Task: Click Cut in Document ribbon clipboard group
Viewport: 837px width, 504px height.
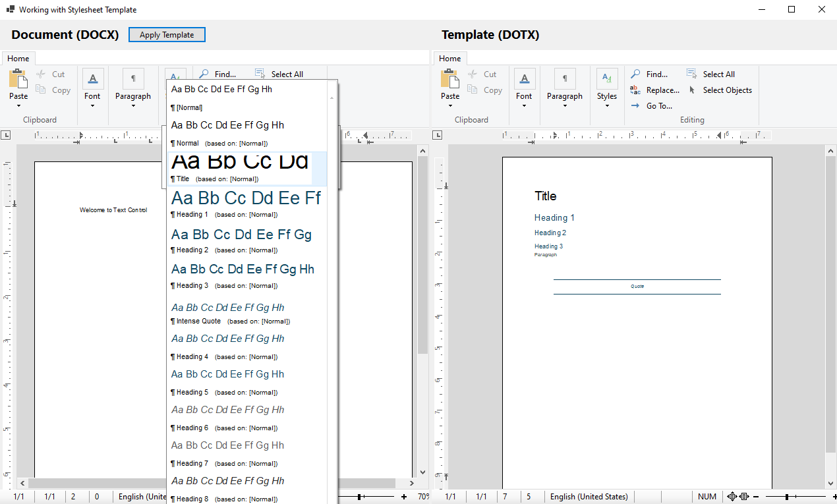Action: [51, 74]
